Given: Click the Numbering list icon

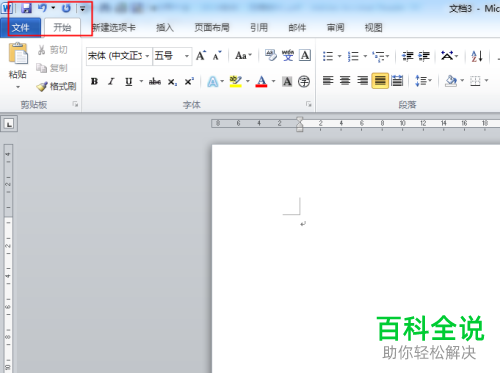Looking at the screenshot, I should (353, 56).
